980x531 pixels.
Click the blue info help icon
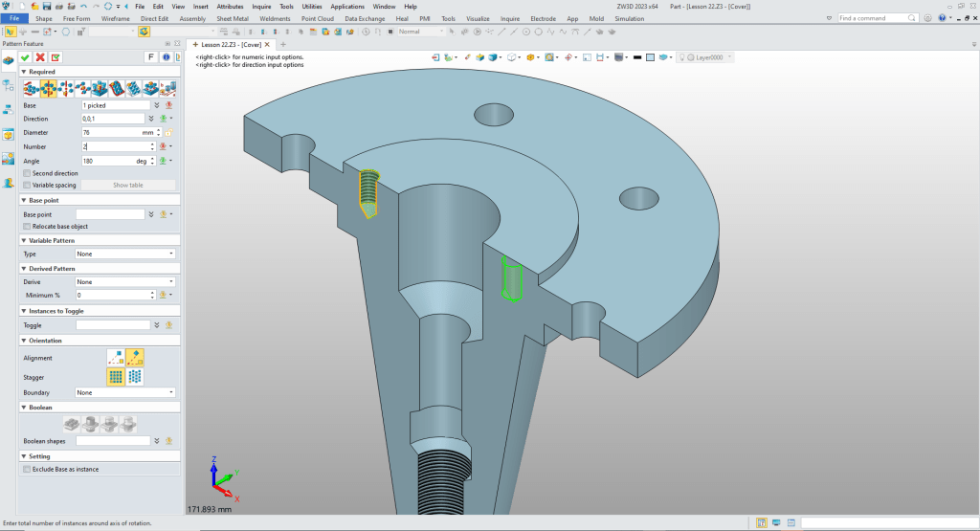click(166, 57)
